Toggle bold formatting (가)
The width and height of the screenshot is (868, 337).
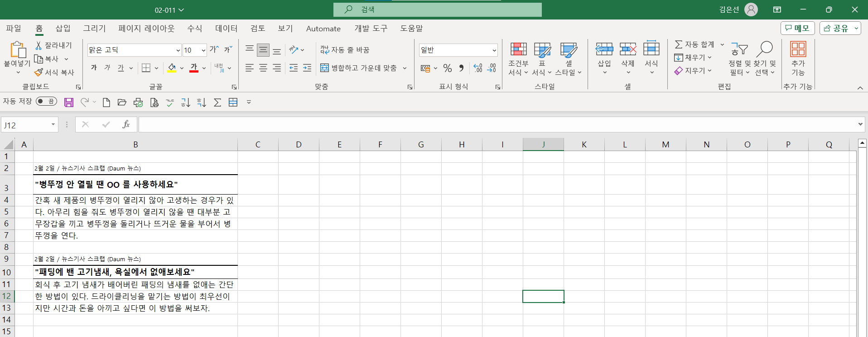(94, 68)
